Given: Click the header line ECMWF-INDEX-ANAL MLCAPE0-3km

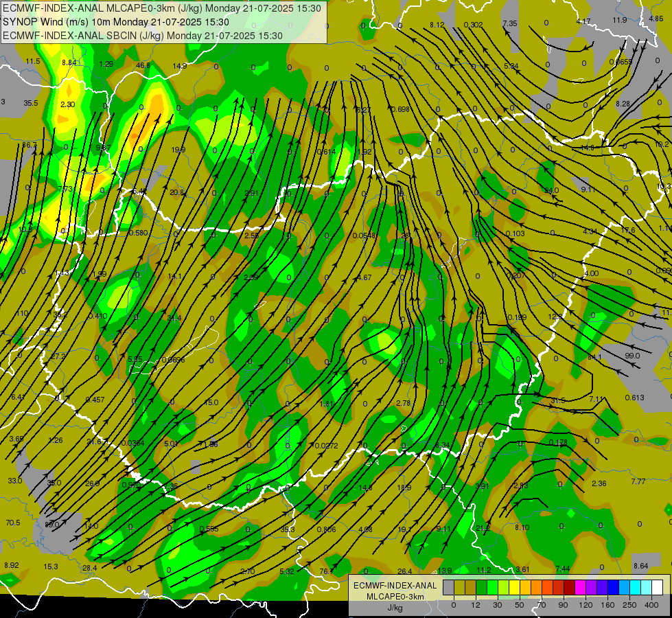Looking at the screenshot, I should coord(162,8).
